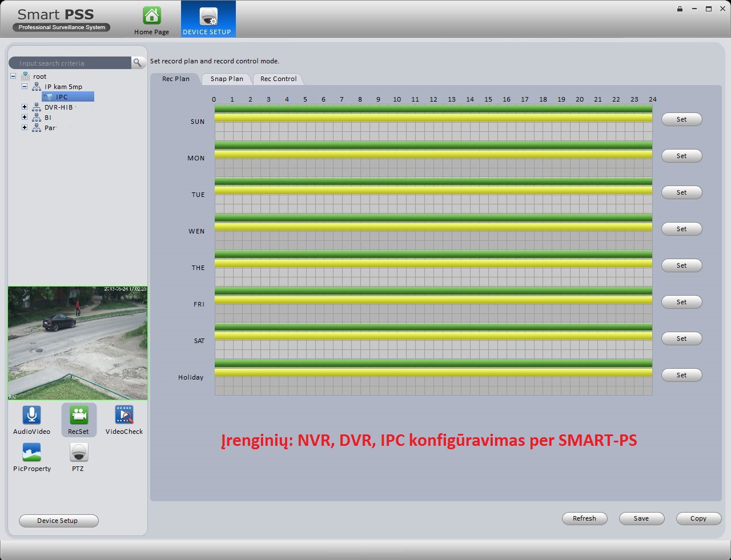Click SUN green record bar
731x560 pixels.
click(x=433, y=108)
